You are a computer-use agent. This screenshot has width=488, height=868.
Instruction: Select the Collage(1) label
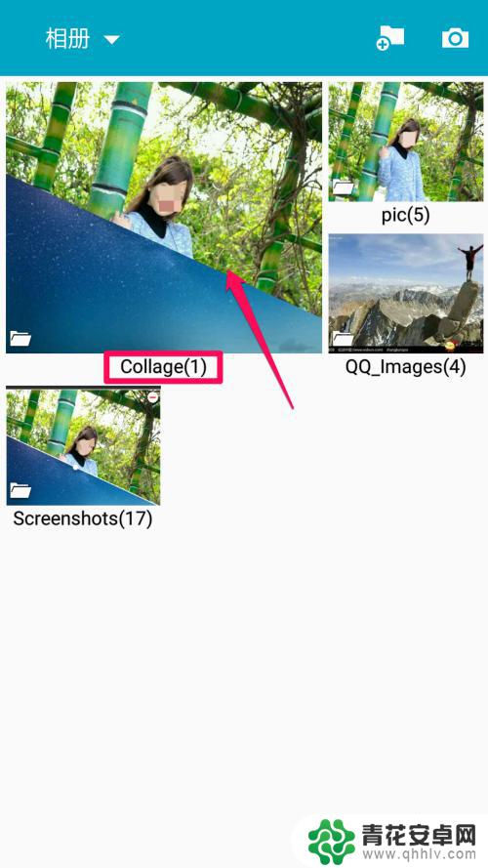(x=163, y=367)
